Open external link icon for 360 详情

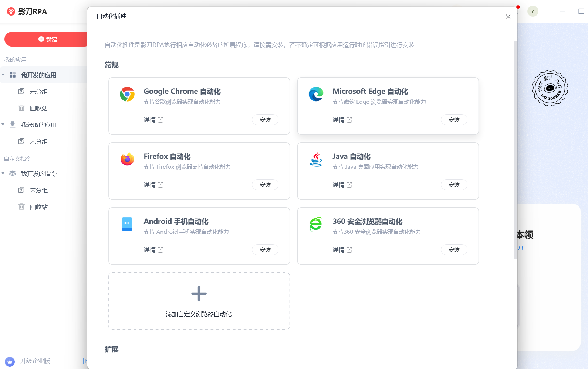349,250
